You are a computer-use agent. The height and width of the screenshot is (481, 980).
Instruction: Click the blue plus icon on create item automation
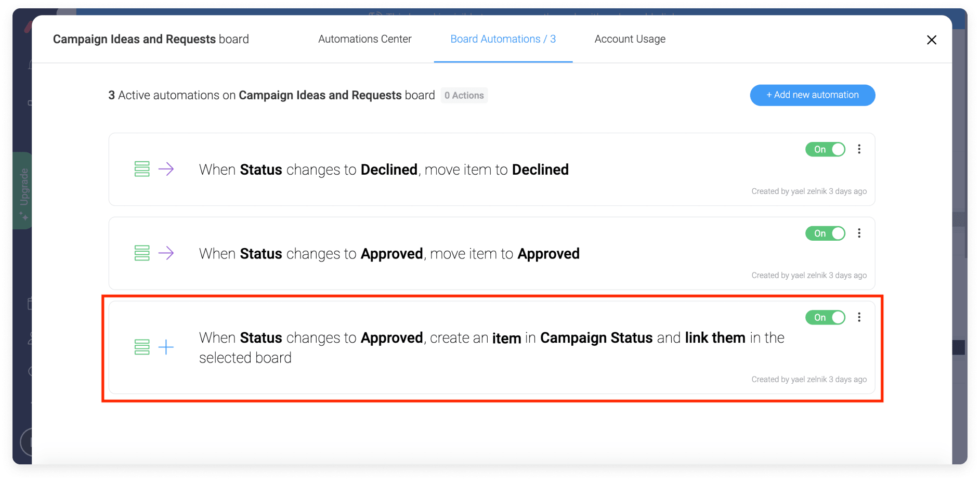point(166,347)
